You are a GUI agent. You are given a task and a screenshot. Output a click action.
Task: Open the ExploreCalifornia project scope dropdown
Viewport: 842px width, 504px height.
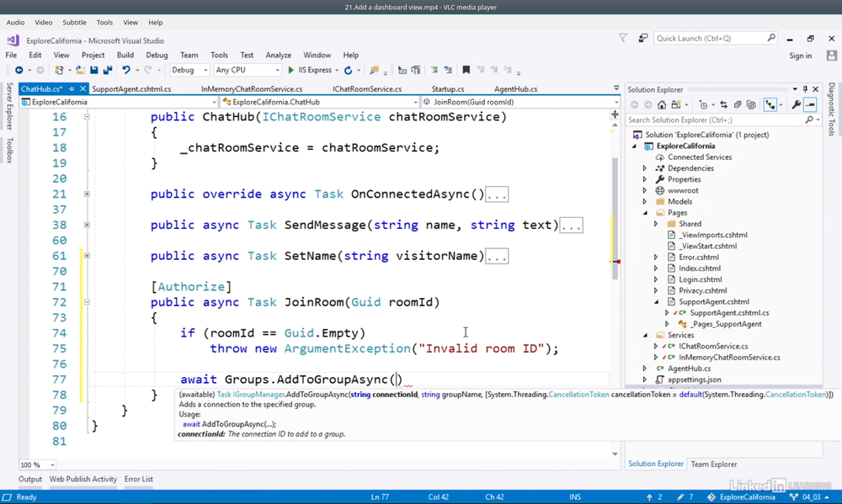point(119,102)
